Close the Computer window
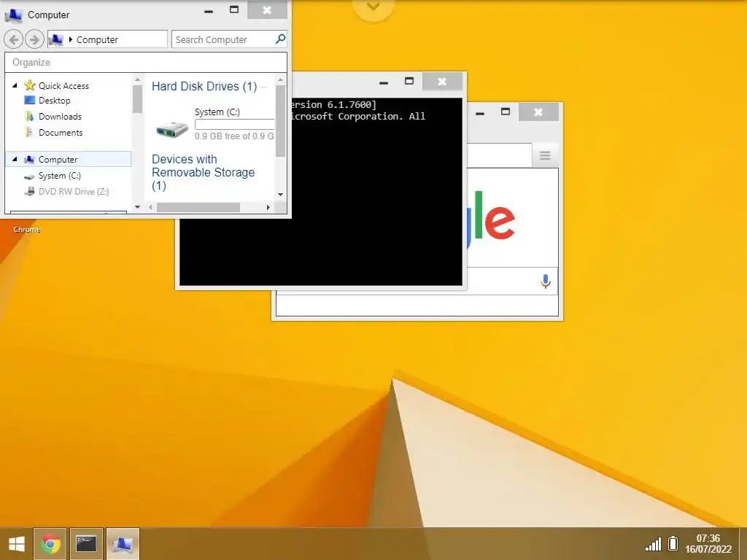The height and width of the screenshot is (560, 747). [x=267, y=10]
